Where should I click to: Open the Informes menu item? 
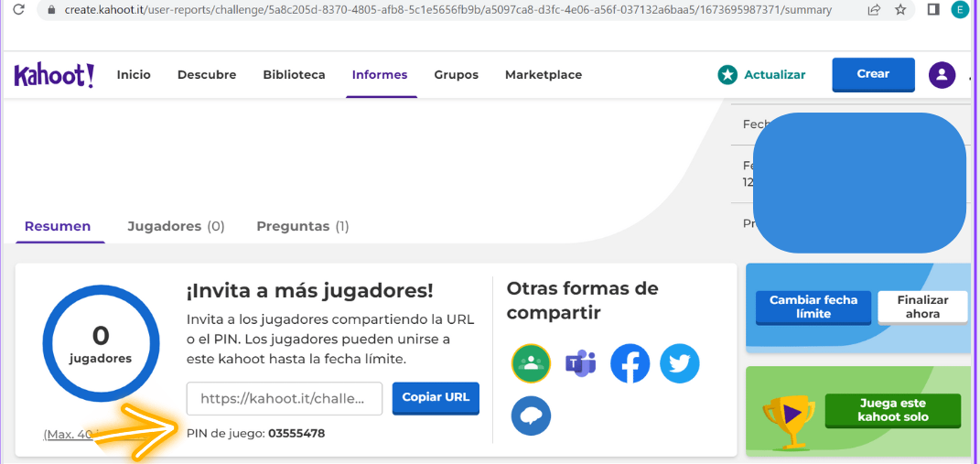[380, 75]
